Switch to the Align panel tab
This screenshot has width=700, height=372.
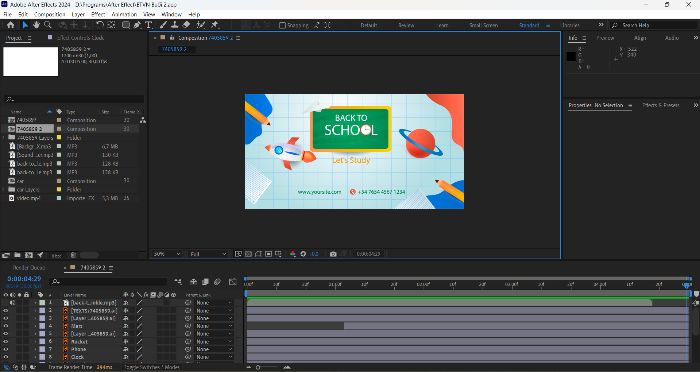click(640, 38)
